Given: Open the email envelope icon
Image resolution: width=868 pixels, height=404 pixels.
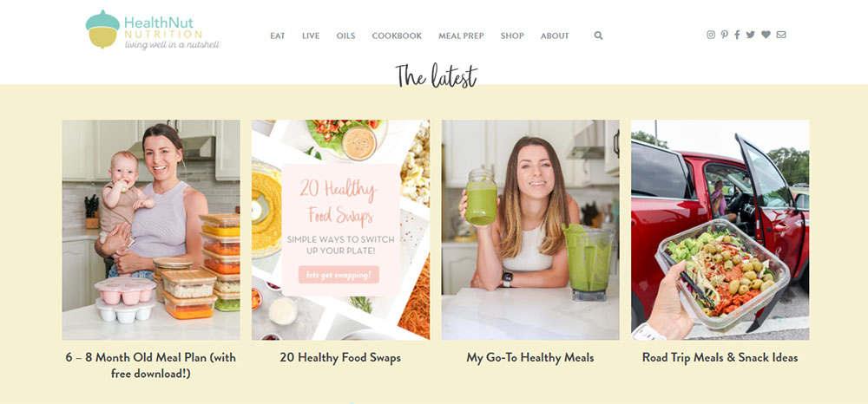Looking at the screenshot, I should click(781, 35).
